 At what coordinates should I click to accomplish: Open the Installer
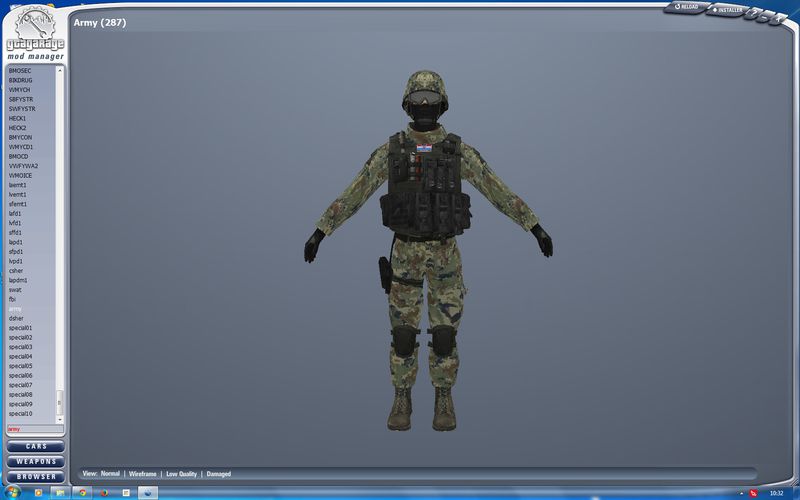coord(728,10)
